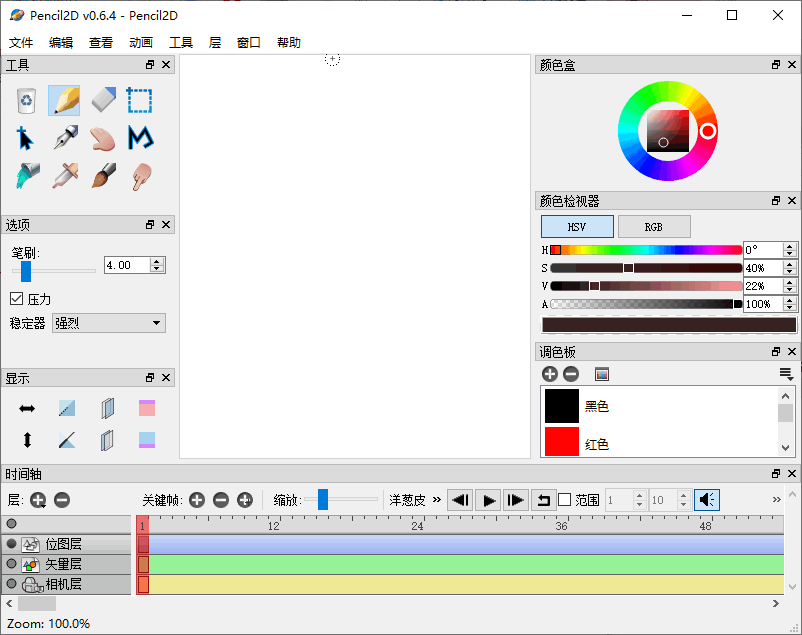
Task: Toggle visibility of 相机层 layer
Action: (11, 583)
